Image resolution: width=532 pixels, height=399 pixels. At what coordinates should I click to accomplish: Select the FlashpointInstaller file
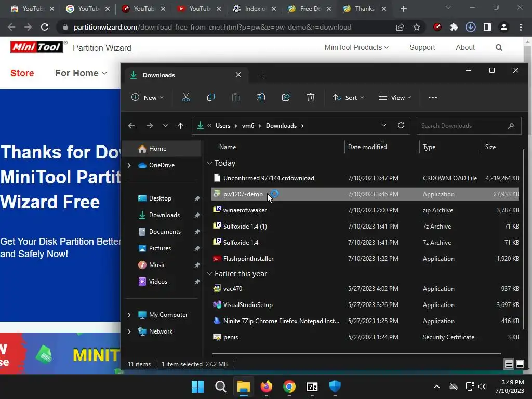(x=365, y=259)
